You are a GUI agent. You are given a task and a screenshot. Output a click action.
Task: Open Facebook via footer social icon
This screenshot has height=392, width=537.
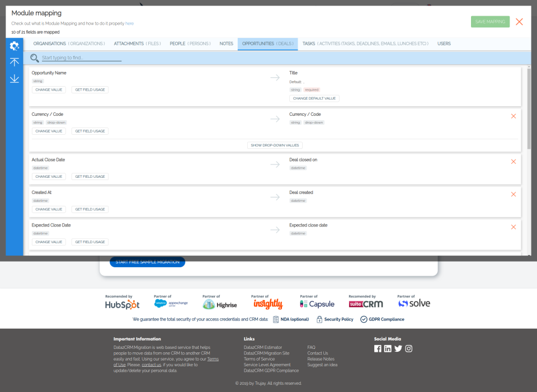point(378,348)
